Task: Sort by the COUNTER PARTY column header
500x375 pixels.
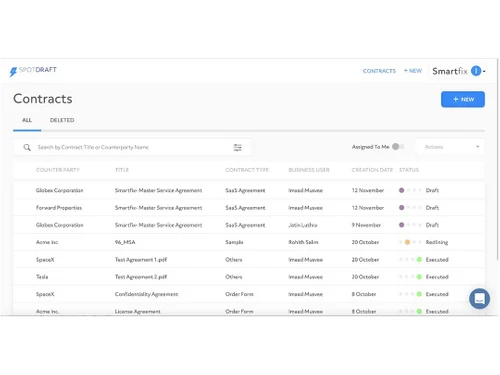Action: click(x=58, y=170)
